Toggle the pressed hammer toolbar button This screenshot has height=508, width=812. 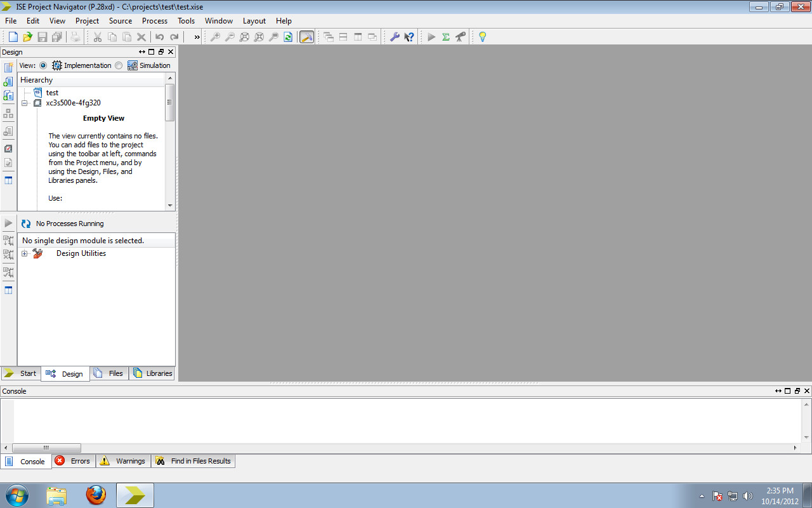[x=306, y=36]
